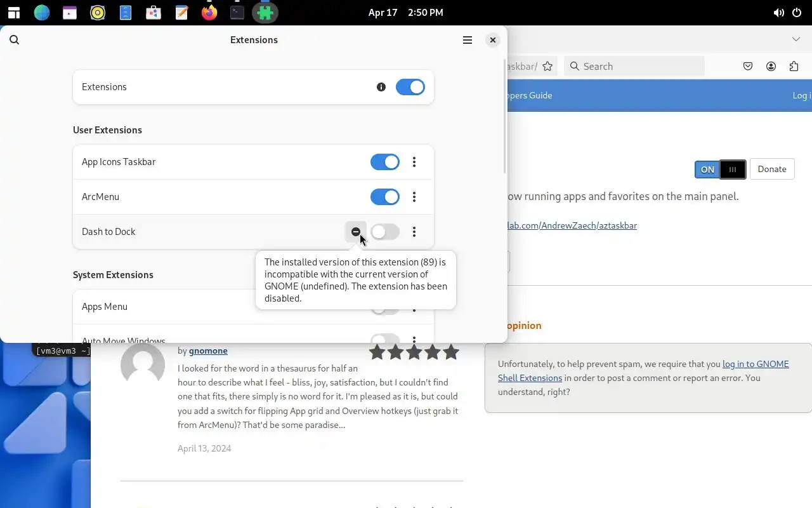
Task: Disable the ArcMenu extension switch
Action: 385,197
